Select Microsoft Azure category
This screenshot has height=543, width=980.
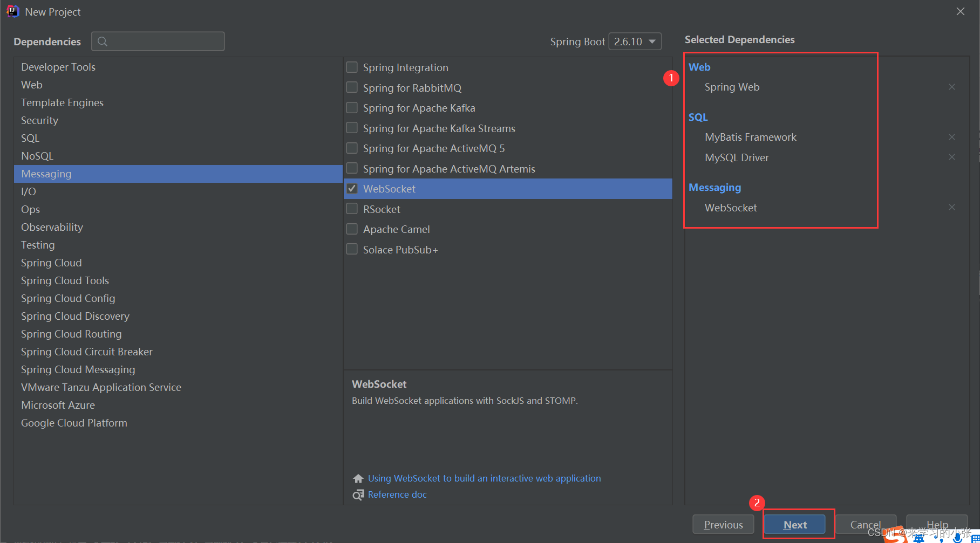pos(178,405)
